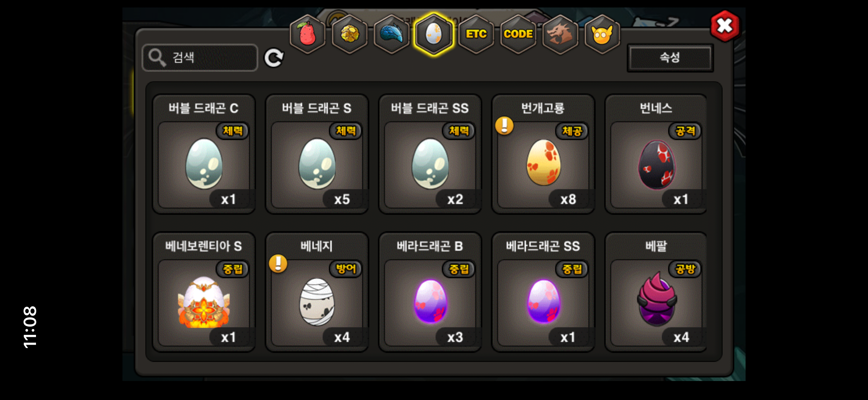Open the orange mask creature tab

pos(602,34)
